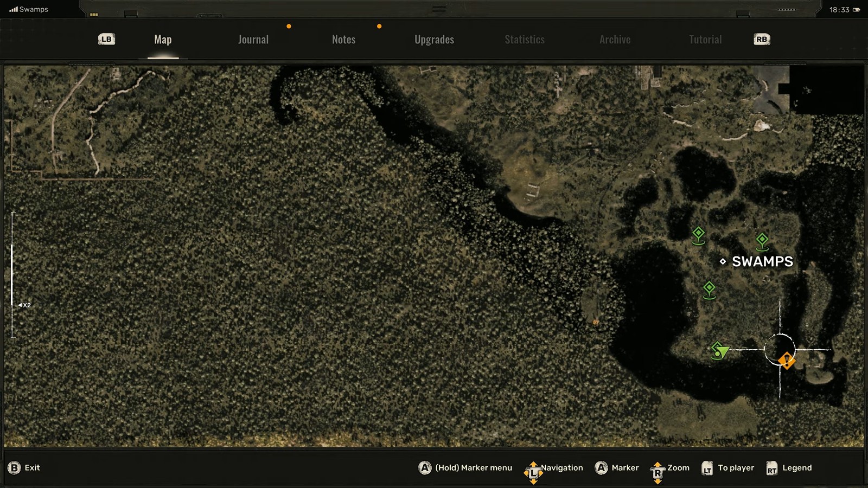The height and width of the screenshot is (488, 868).
Task: Switch to the Tutorial tab
Action: click(705, 40)
